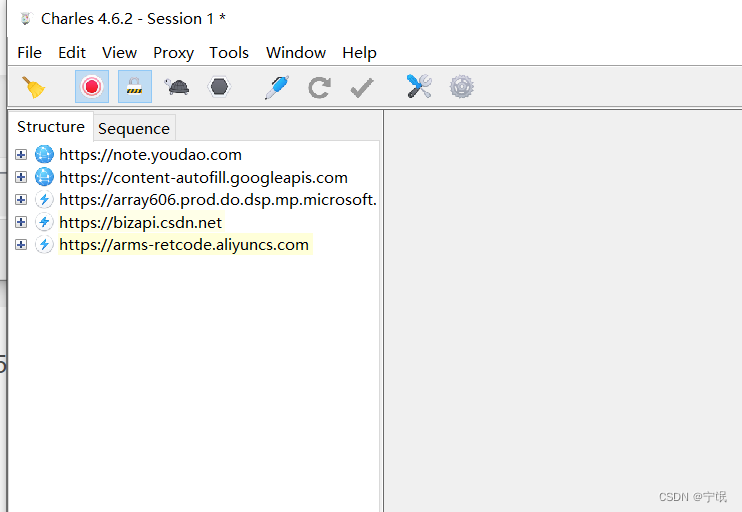Screen dimensions: 742x512
Task: Open the File menu
Action: (x=29, y=53)
